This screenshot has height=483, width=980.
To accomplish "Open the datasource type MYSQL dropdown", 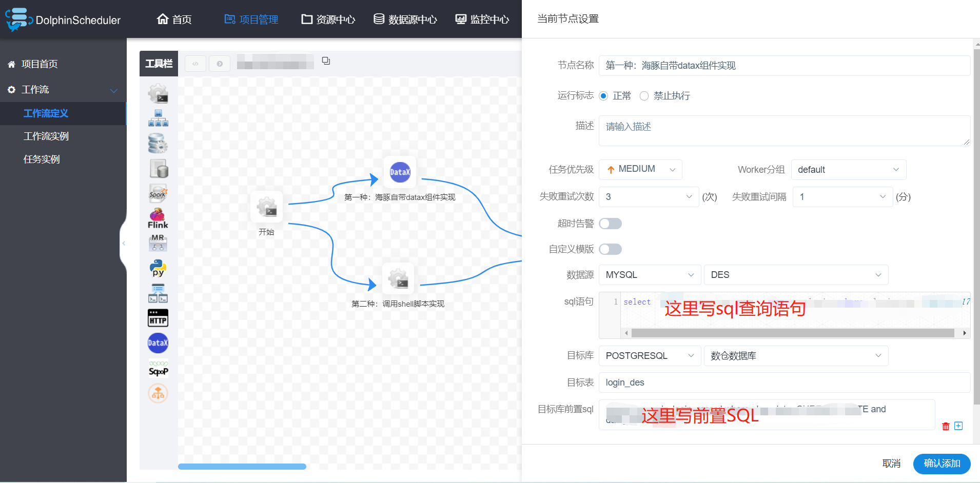I will click(x=649, y=275).
